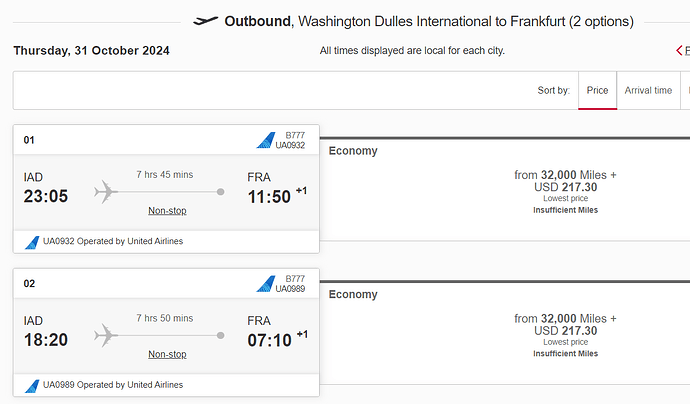Image resolution: width=690 pixels, height=404 pixels.
Task: Click United logo beside UA0989 B777 header
Action: click(266, 283)
